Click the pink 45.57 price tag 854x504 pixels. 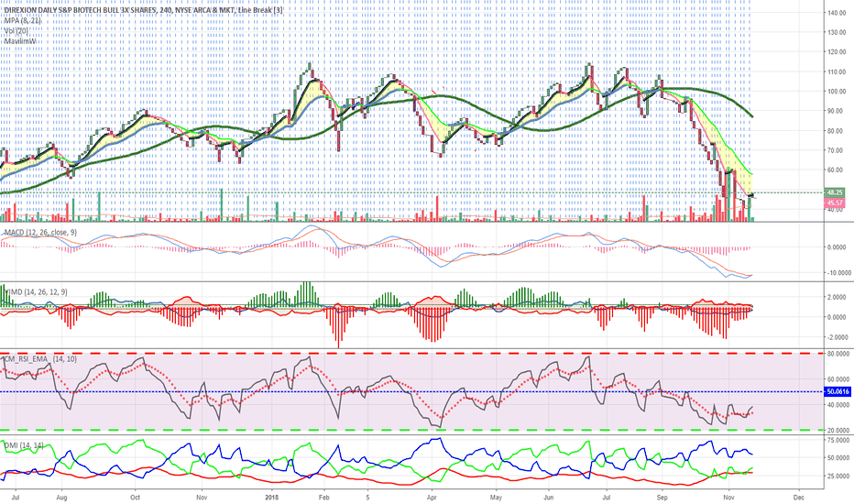(835, 203)
